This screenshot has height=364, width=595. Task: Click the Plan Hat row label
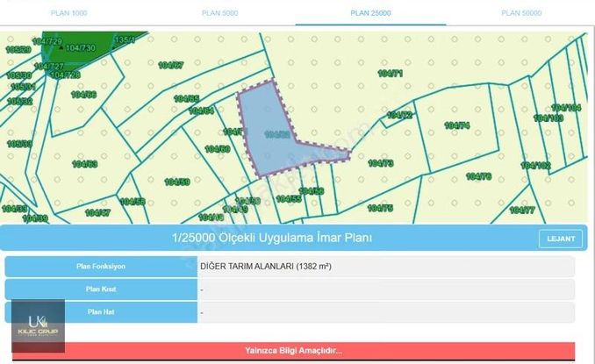click(101, 312)
